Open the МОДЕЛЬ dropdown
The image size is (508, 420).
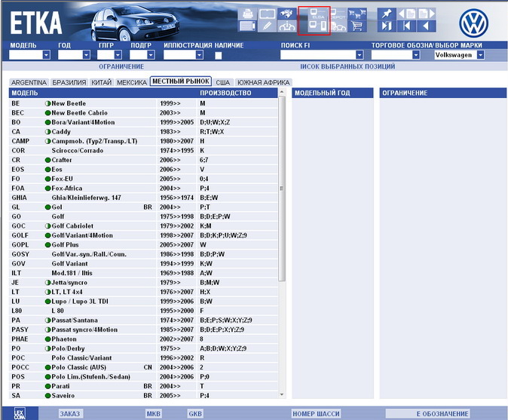[46, 55]
